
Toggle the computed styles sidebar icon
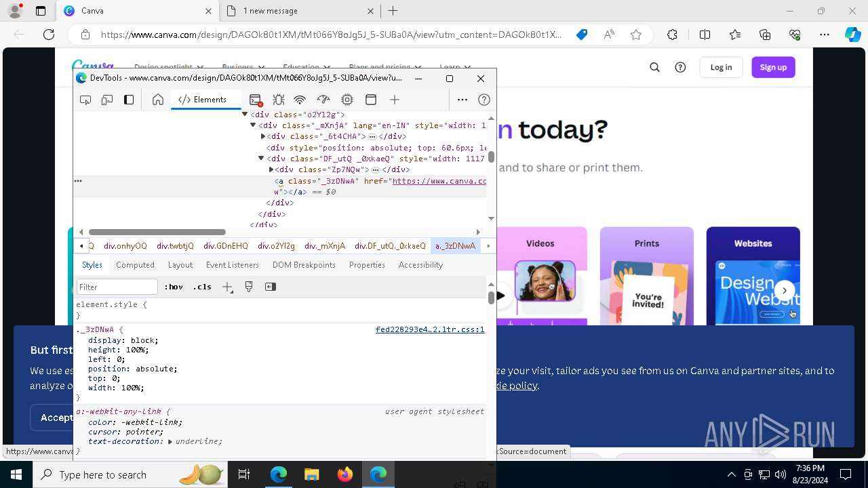pos(271,287)
